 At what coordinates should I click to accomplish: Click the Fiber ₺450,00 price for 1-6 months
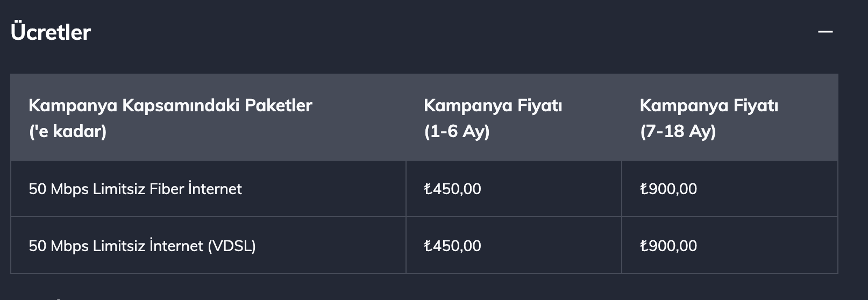point(452,189)
